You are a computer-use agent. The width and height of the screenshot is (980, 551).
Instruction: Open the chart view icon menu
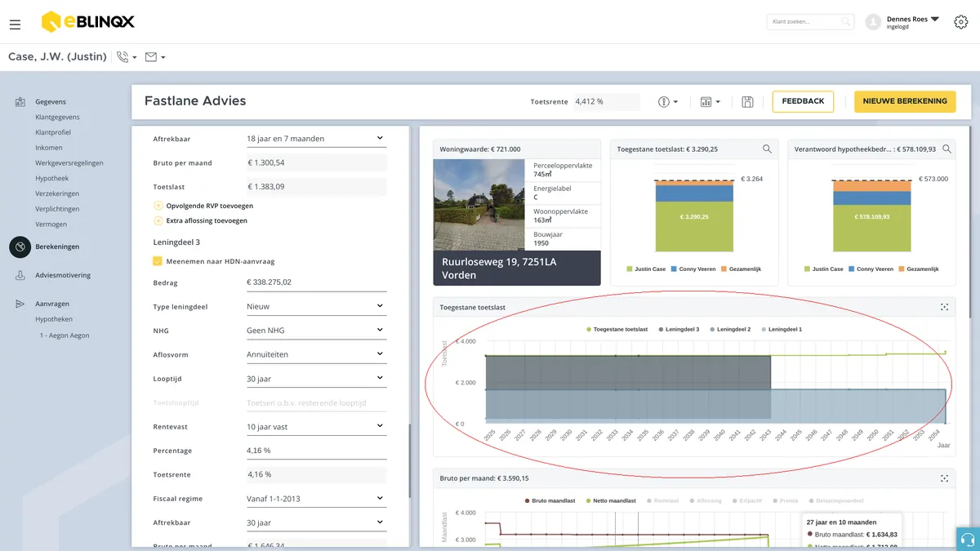[x=710, y=101]
